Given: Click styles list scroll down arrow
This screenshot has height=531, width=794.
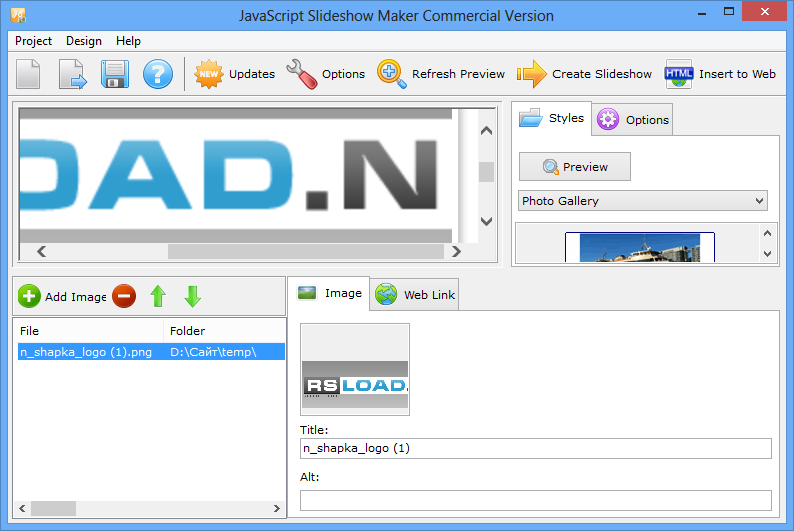Looking at the screenshot, I should point(767,254).
